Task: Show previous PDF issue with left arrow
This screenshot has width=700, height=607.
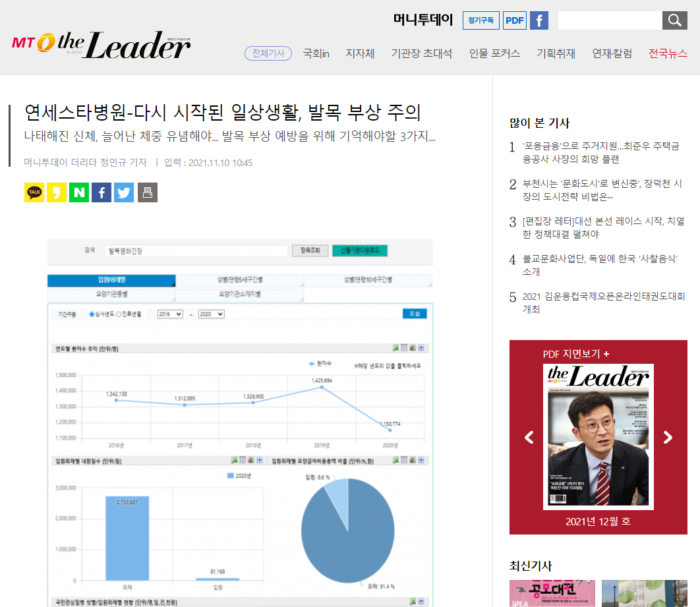Action: 529,438
